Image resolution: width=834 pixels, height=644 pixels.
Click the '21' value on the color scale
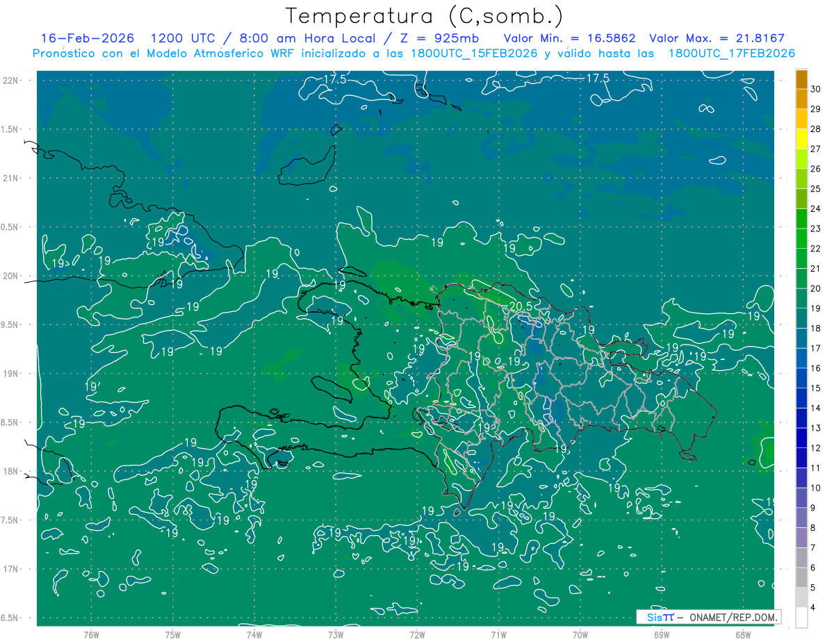pyautogui.click(x=816, y=268)
